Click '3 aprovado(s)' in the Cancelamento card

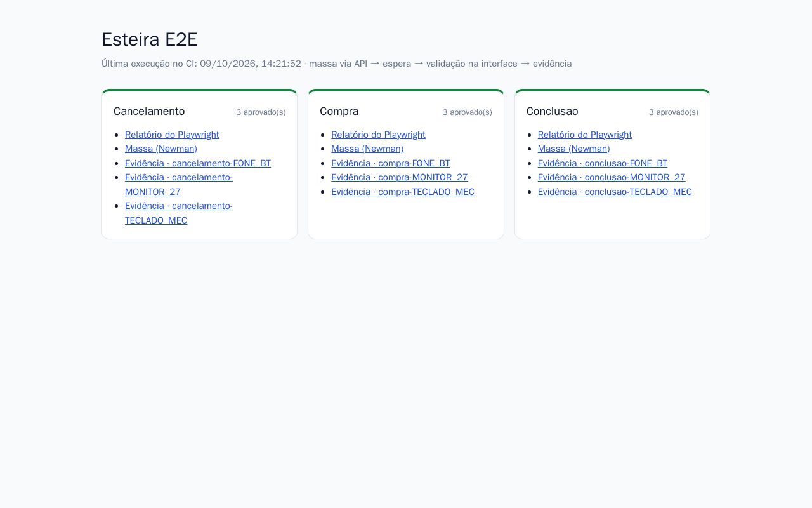pyautogui.click(x=261, y=112)
